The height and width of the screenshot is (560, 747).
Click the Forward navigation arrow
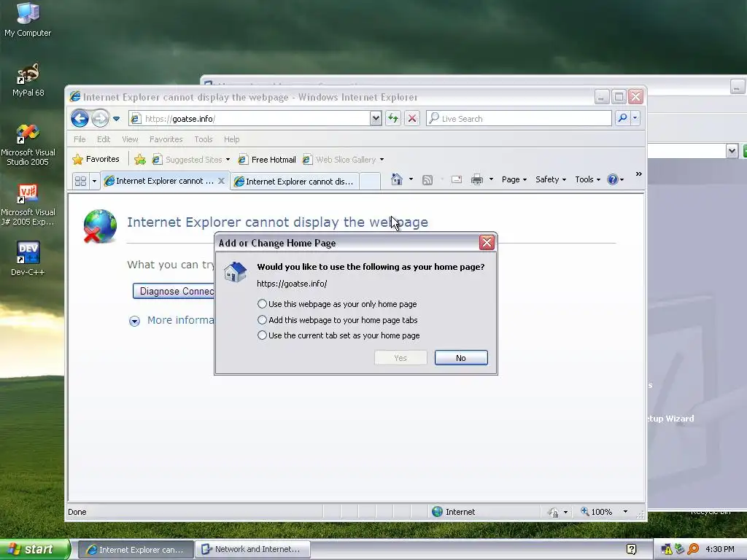pos(100,118)
